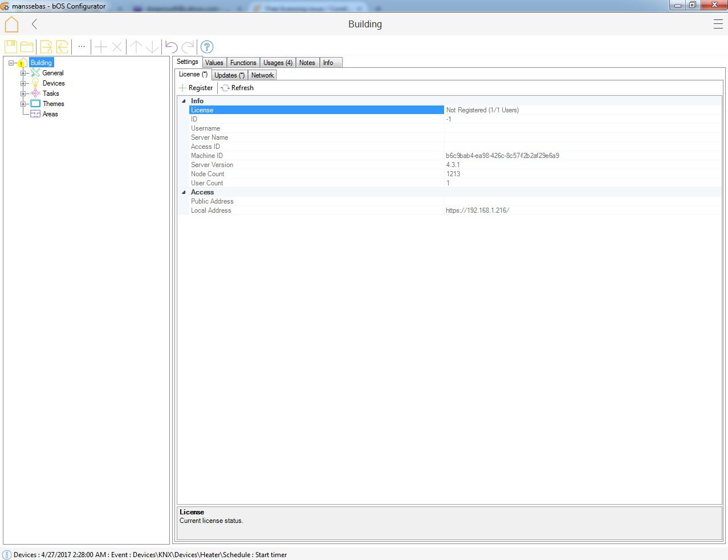Select Areas in the tree

tap(50, 114)
